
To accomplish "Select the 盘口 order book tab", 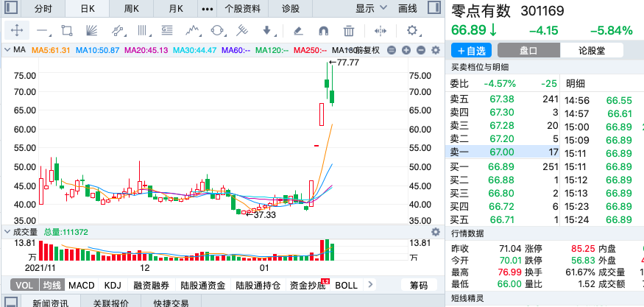I will [528, 51].
